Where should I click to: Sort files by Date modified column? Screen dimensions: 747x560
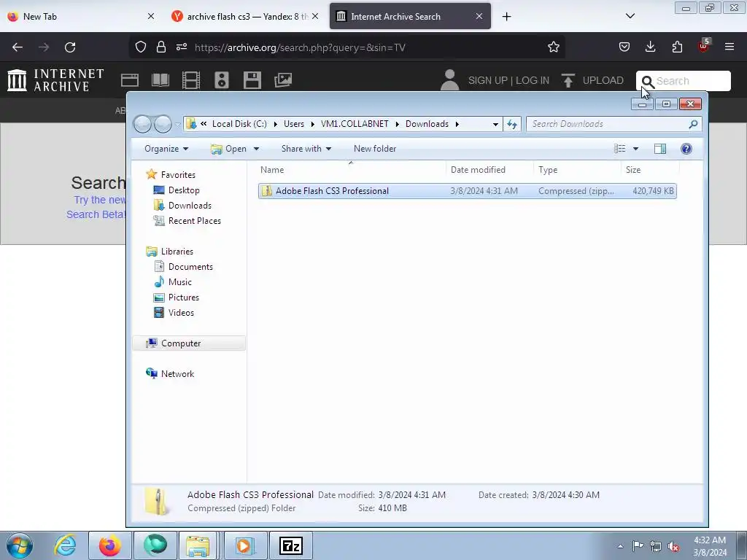(x=489, y=170)
